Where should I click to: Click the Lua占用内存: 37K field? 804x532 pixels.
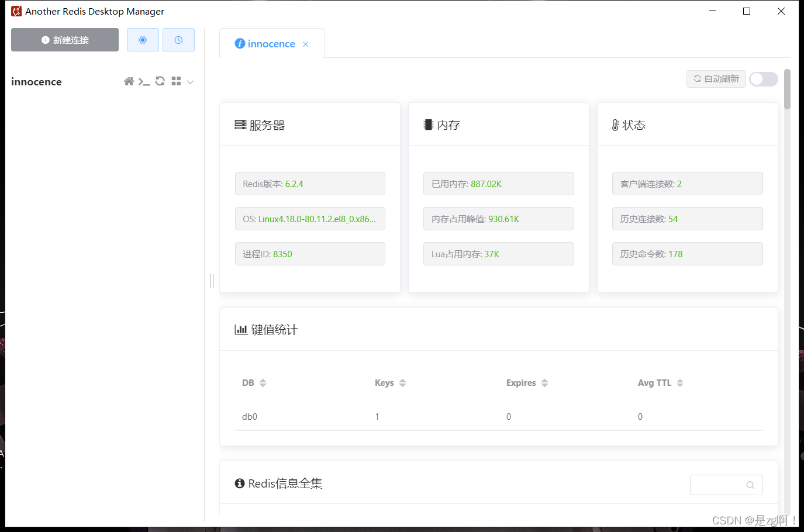point(499,254)
